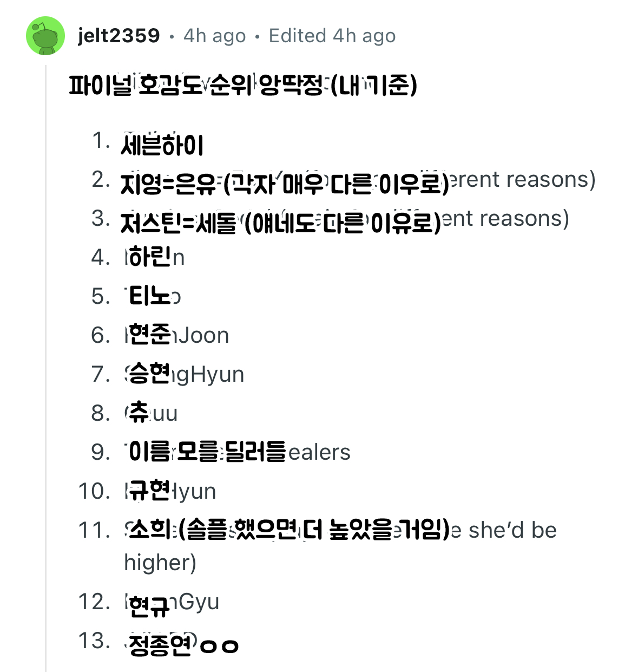
Task: Click list item 13 "정종연"
Action: 160,645
